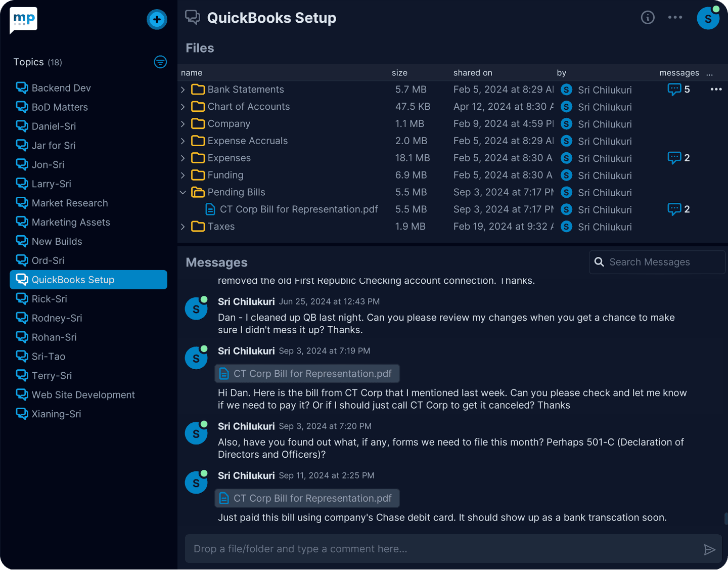
Task: Select the QuickBooks Setup topic
Action: [x=88, y=280]
